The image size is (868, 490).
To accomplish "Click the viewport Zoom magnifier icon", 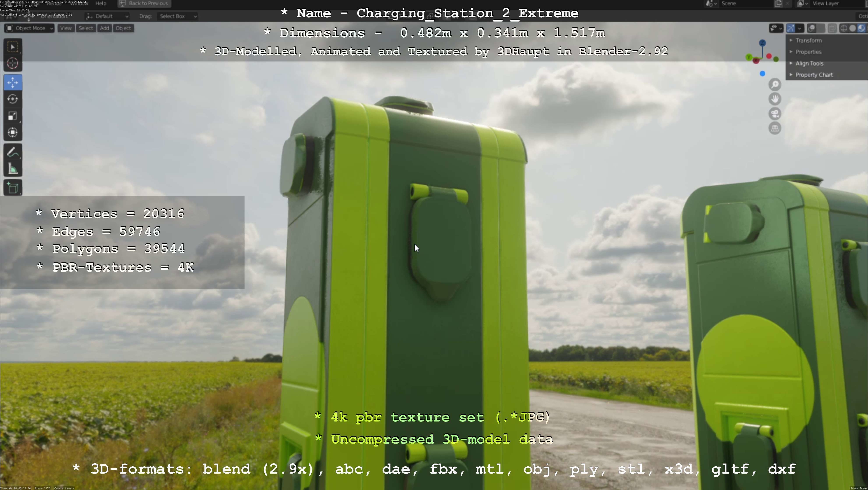I will click(x=775, y=84).
